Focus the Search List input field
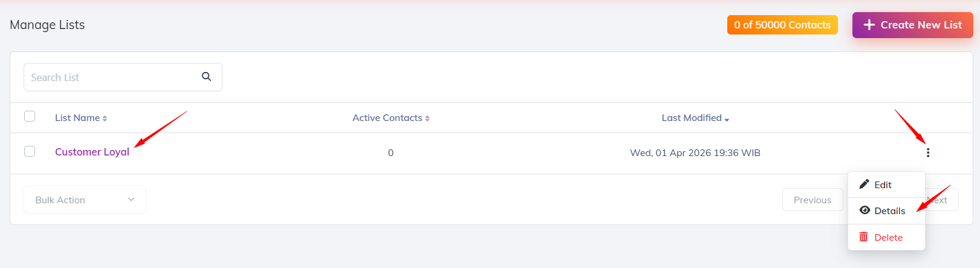 point(112,77)
